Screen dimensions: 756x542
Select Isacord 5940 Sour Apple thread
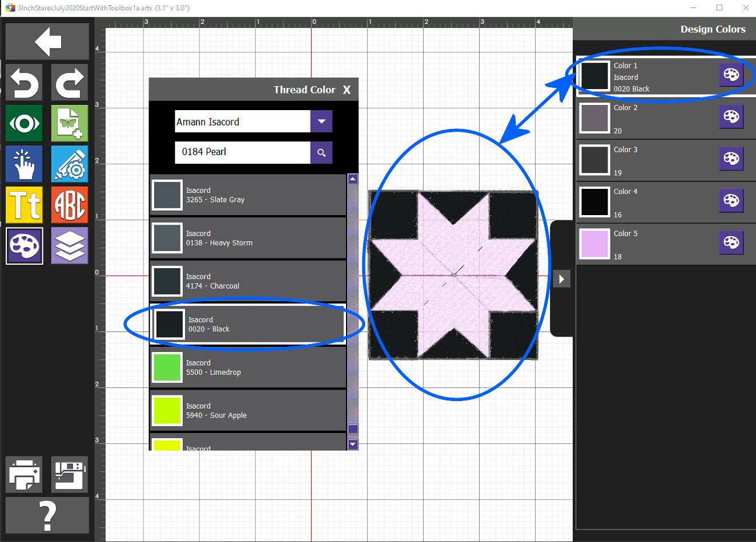(x=248, y=411)
